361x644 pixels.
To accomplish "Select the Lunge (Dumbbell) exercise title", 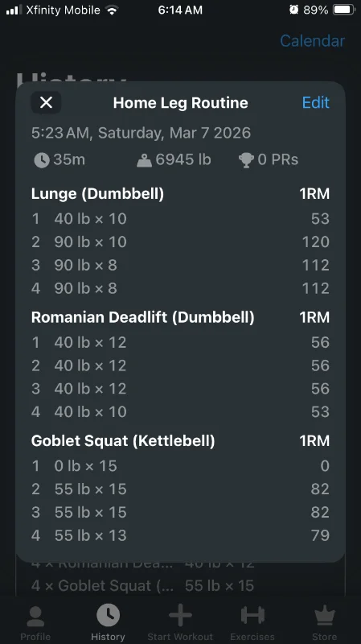I will point(97,193).
